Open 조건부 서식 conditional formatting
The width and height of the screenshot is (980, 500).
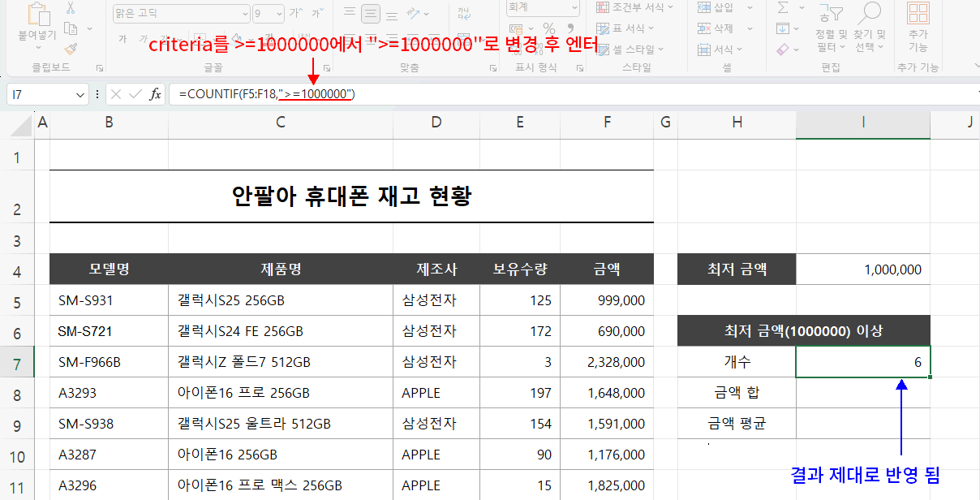coord(634,7)
